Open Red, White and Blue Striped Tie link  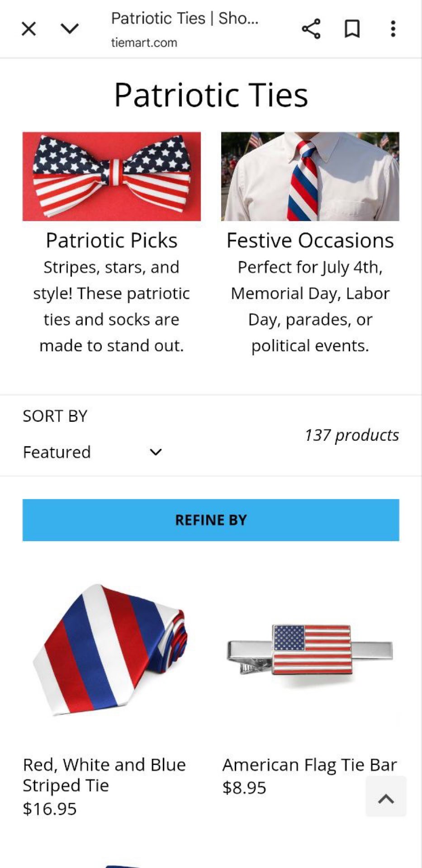coord(104,775)
